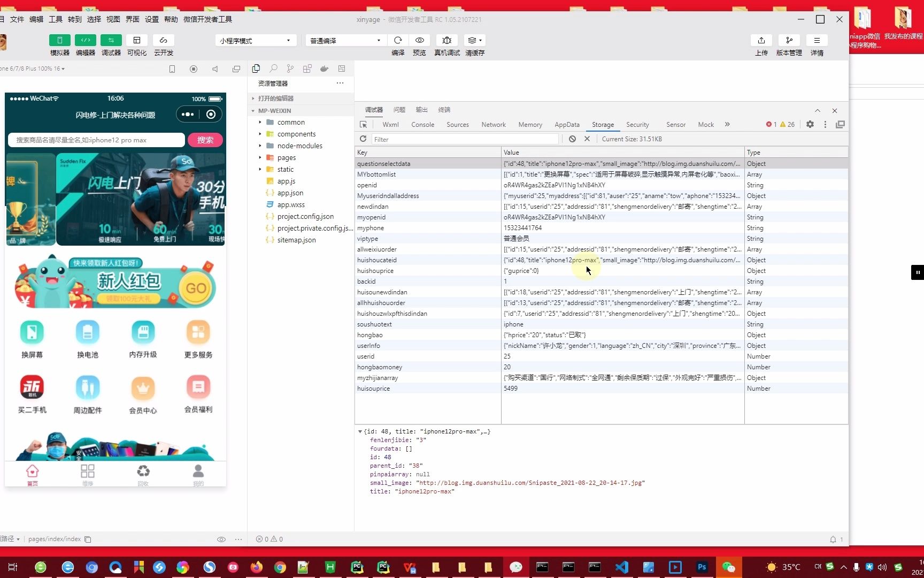The height and width of the screenshot is (578, 924).
Task: Toggle the editor panel button
Action: (86, 40)
